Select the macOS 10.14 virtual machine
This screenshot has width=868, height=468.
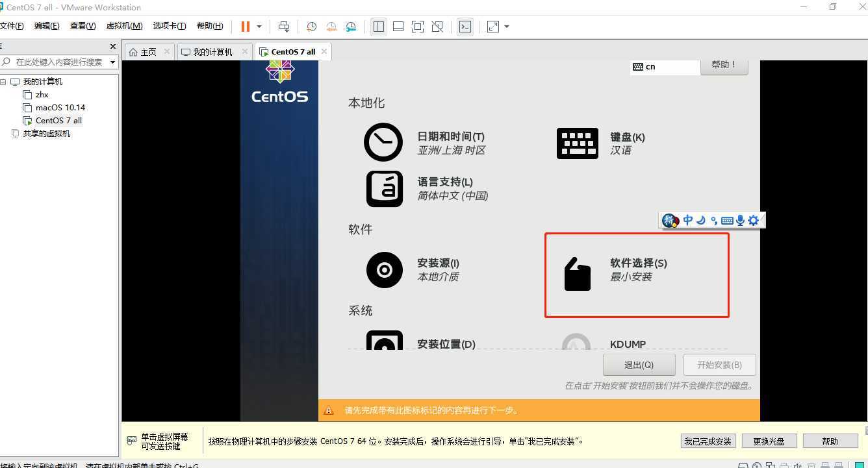[60, 108]
